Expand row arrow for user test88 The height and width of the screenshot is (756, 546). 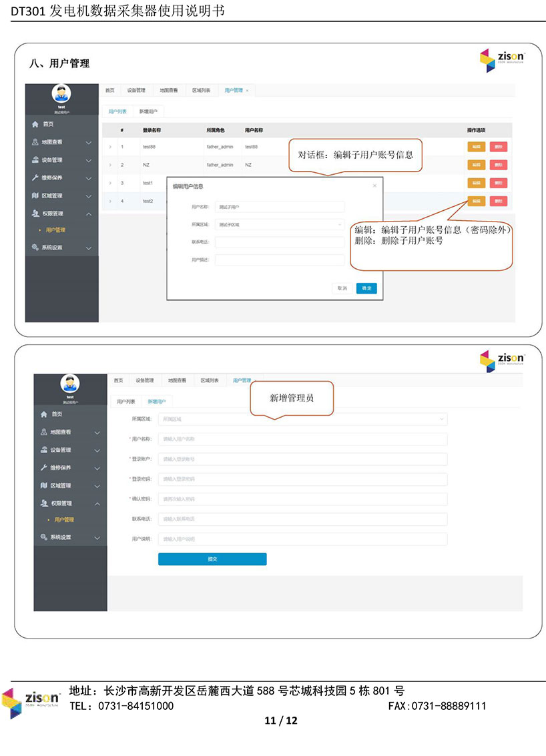click(110, 146)
